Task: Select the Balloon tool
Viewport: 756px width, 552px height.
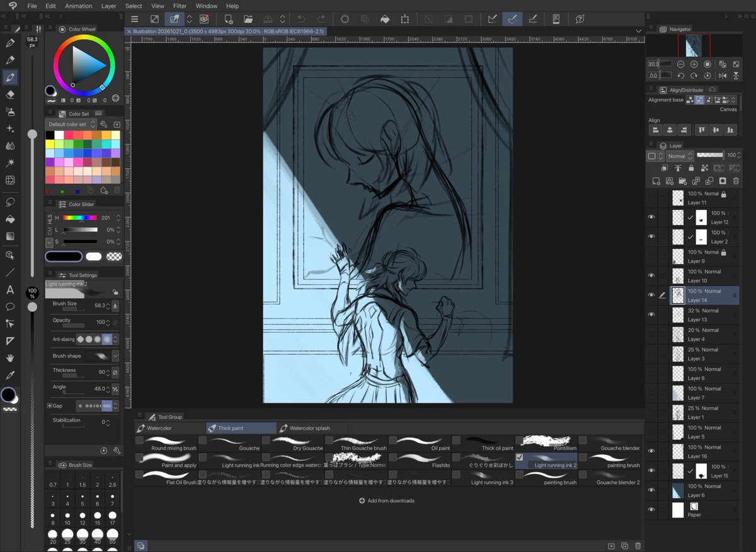Action: tap(10, 307)
